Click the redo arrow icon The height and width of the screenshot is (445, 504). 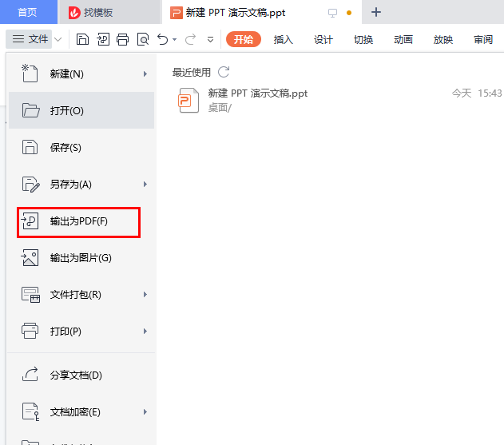191,40
